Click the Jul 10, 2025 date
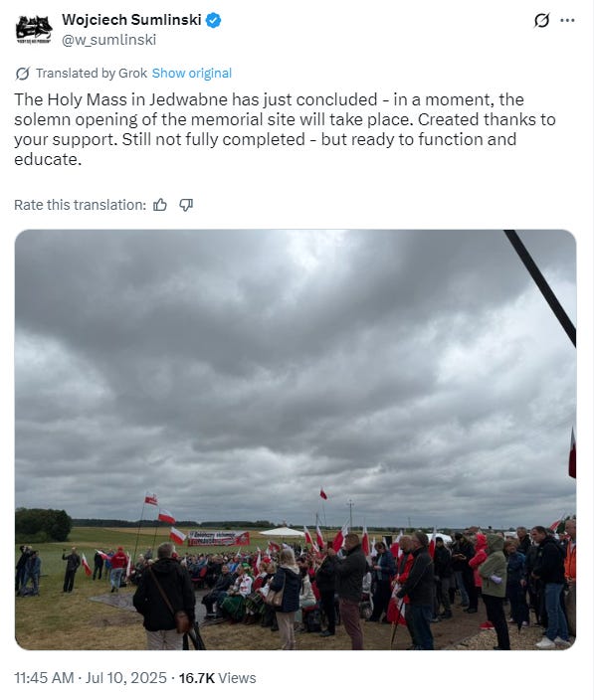The image size is (594, 700). click(x=125, y=678)
